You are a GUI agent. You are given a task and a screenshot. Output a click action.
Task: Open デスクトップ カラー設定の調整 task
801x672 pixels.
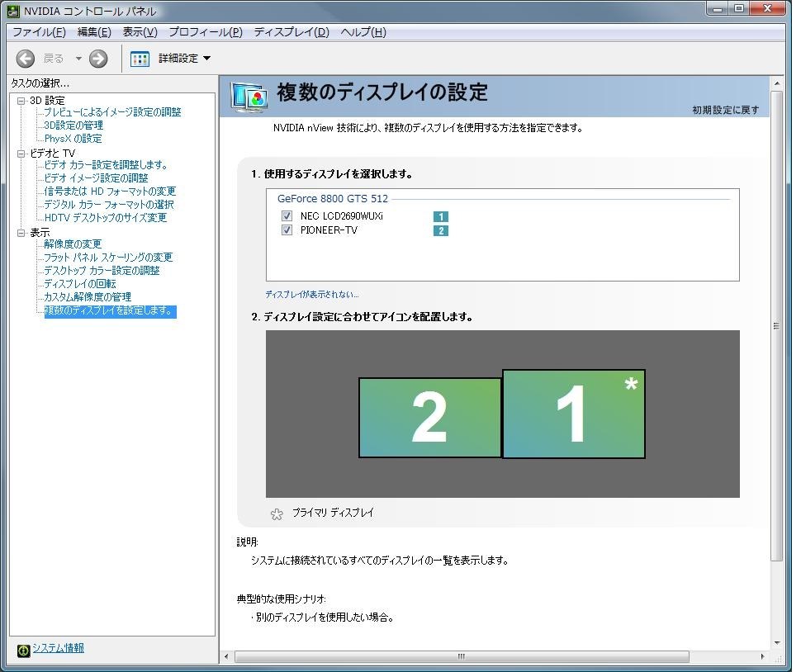coord(102,271)
